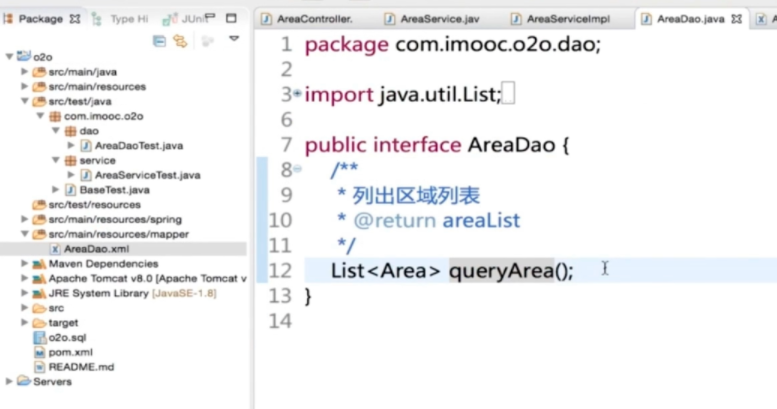777x409 pixels.
Task: Expand the folded import section on line 3
Action: (x=297, y=94)
